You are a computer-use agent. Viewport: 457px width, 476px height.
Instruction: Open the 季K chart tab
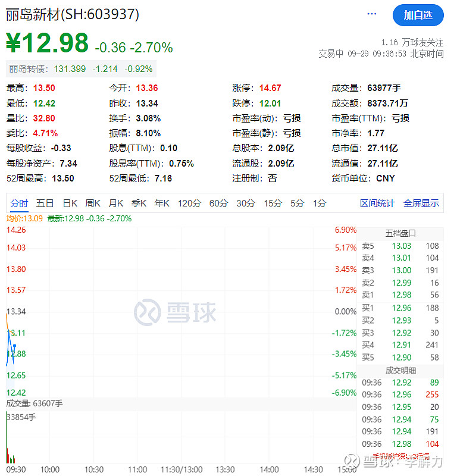pyautogui.click(x=139, y=203)
